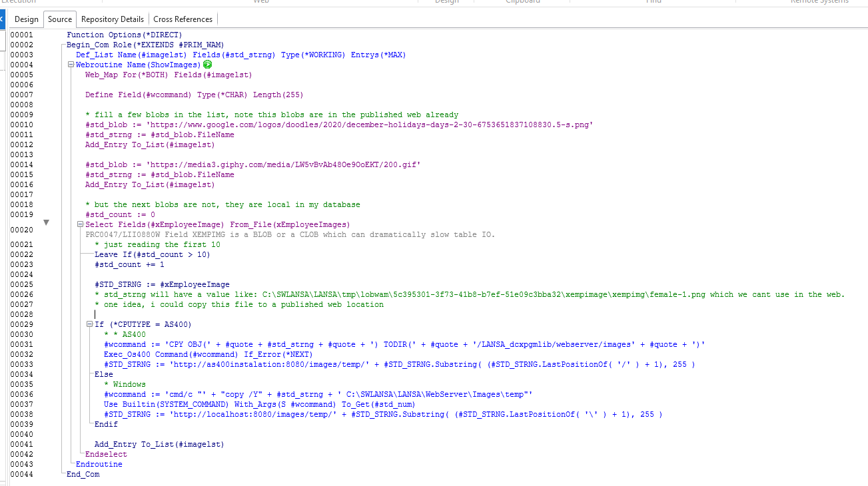Image resolution: width=868 pixels, height=486 pixels.
Task: Click the '* Windows' comment line
Action: (x=125, y=384)
